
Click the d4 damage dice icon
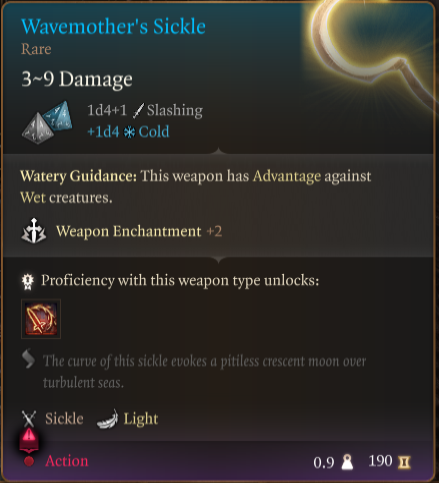point(47,122)
